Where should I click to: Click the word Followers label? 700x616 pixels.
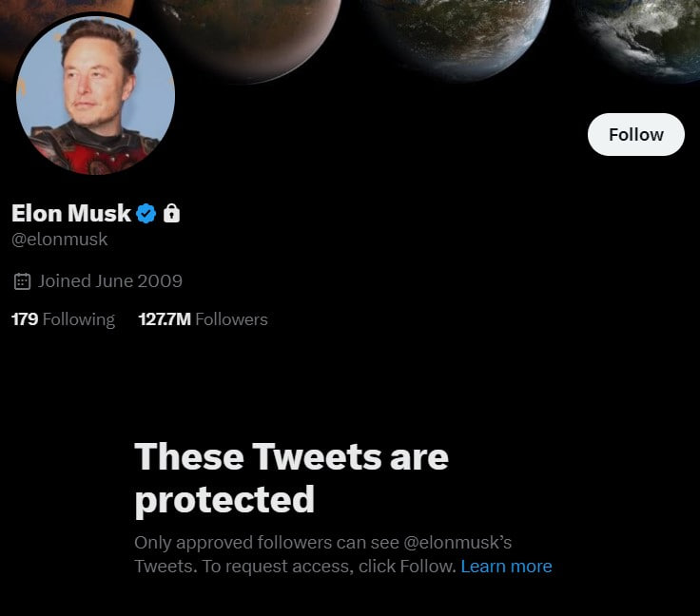(x=231, y=319)
